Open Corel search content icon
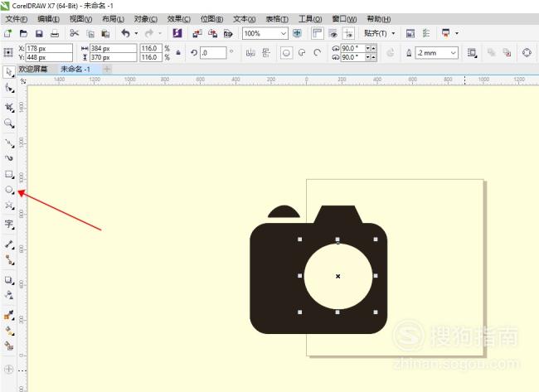539x392 pixels. (x=177, y=33)
